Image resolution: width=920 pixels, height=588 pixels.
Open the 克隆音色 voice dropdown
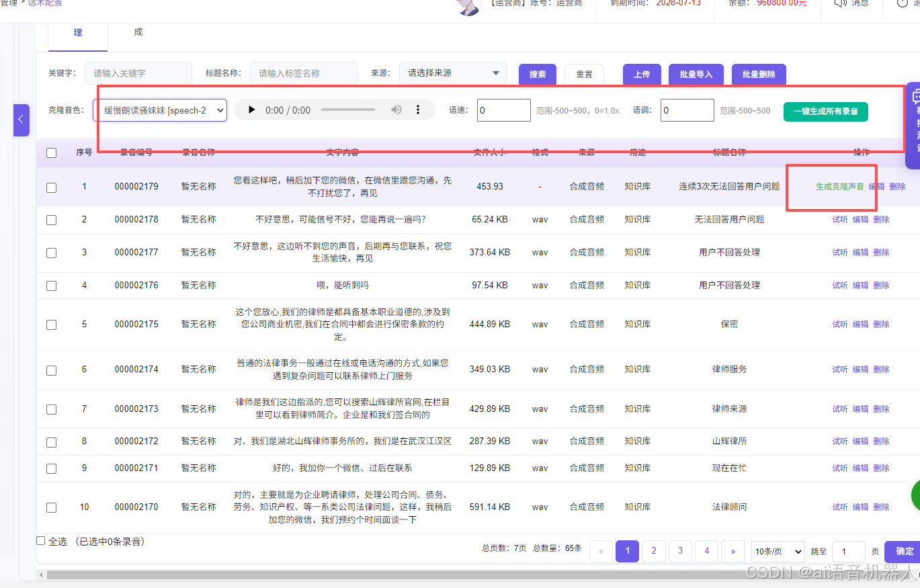[160, 110]
